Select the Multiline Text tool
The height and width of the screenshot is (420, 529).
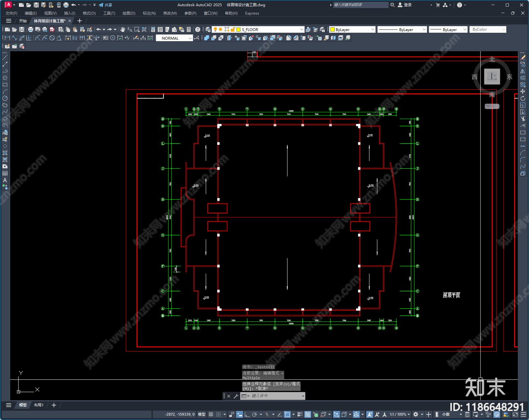point(5,180)
